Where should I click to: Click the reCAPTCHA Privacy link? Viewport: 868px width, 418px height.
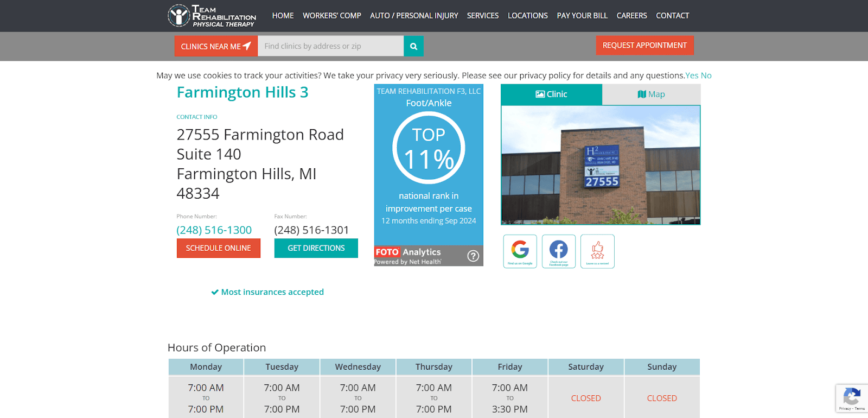pyautogui.click(x=845, y=409)
